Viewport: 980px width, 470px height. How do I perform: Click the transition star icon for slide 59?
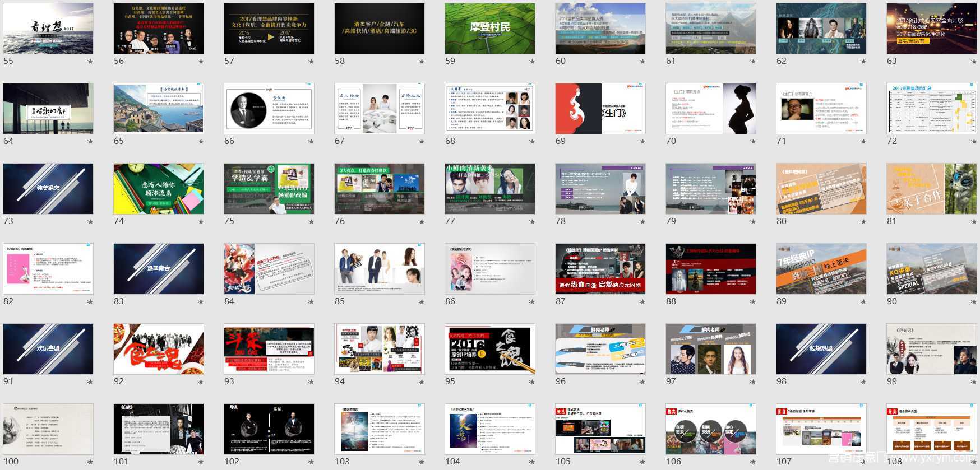[x=532, y=62]
